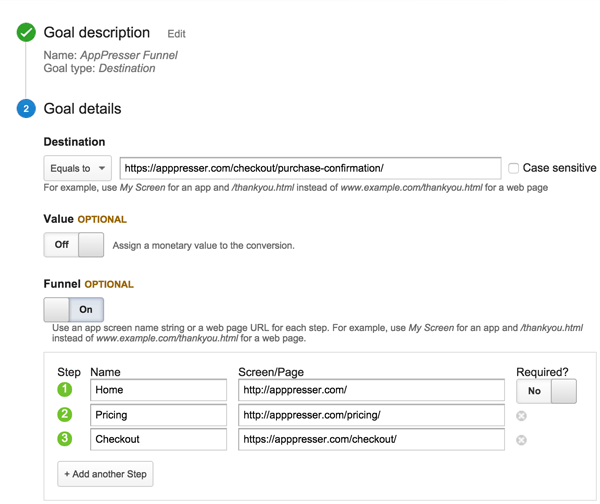This screenshot has width=600, height=504.
Task: Click the Step column header
Action: (x=69, y=372)
